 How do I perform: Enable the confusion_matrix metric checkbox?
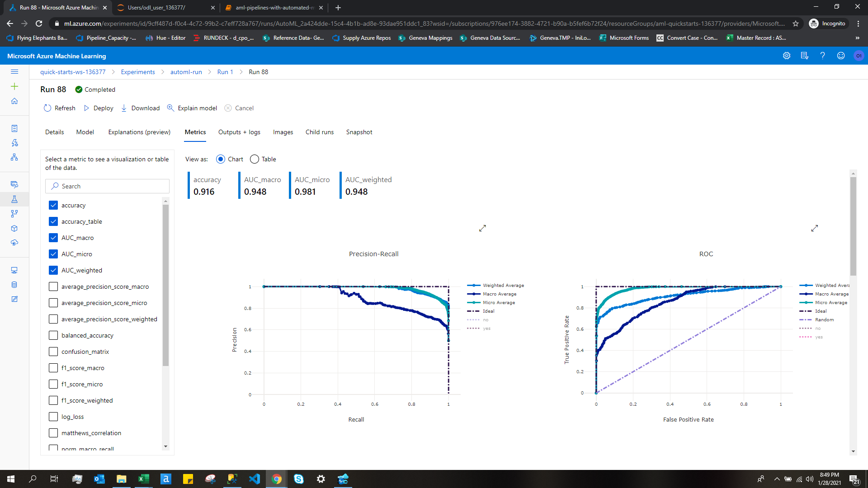coord(53,352)
